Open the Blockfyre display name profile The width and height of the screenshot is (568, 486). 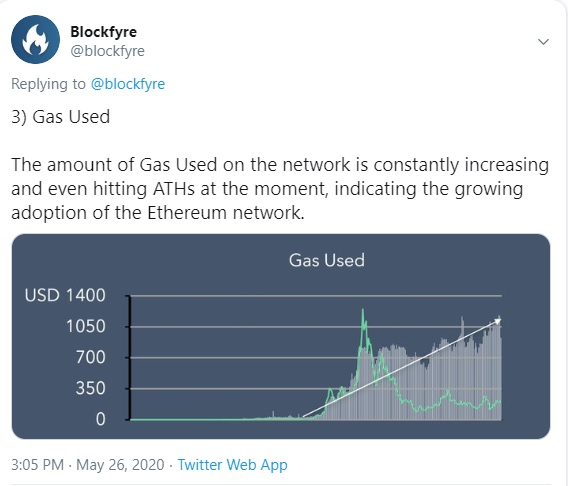[x=104, y=32]
